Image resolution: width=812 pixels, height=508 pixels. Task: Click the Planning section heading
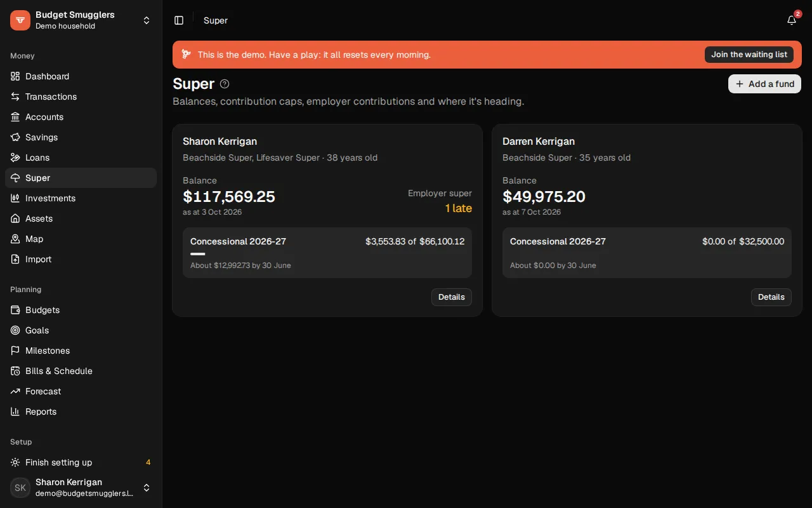tap(25, 290)
